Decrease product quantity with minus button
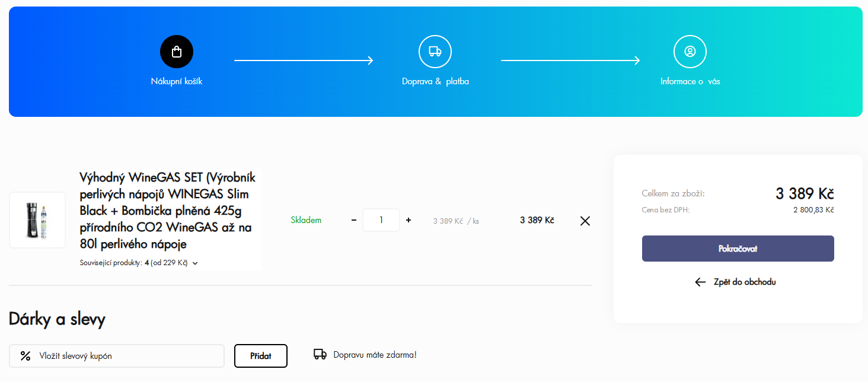Screen dimensions: 868x382 point(354,220)
